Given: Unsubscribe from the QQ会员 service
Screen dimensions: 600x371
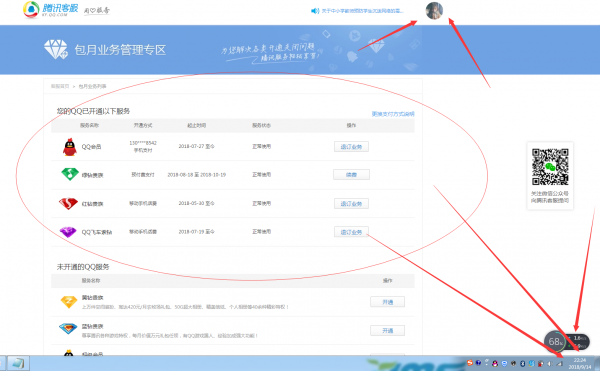Looking at the screenshot, I should (x=351, y=146).
